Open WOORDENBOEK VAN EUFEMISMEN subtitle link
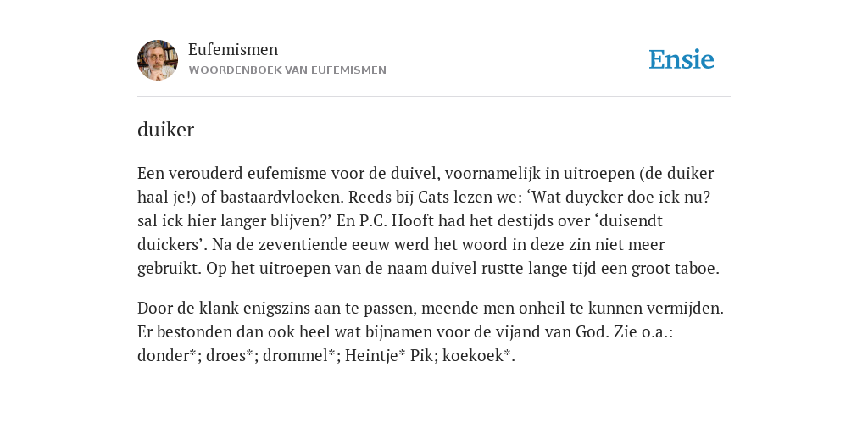 click(x=287, y=70)
